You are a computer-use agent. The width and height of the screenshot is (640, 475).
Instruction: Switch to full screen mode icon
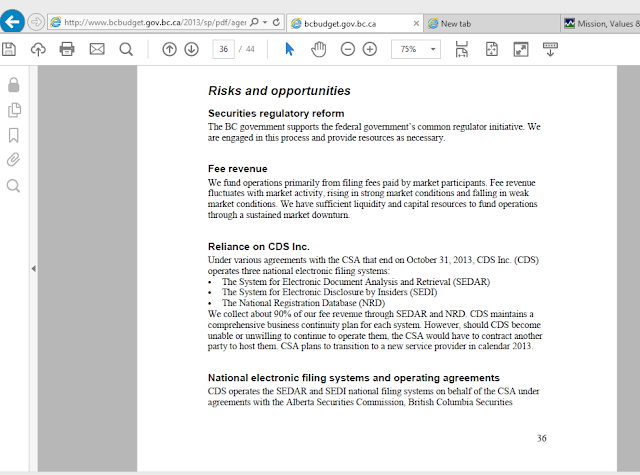click(x=521, y=49)
